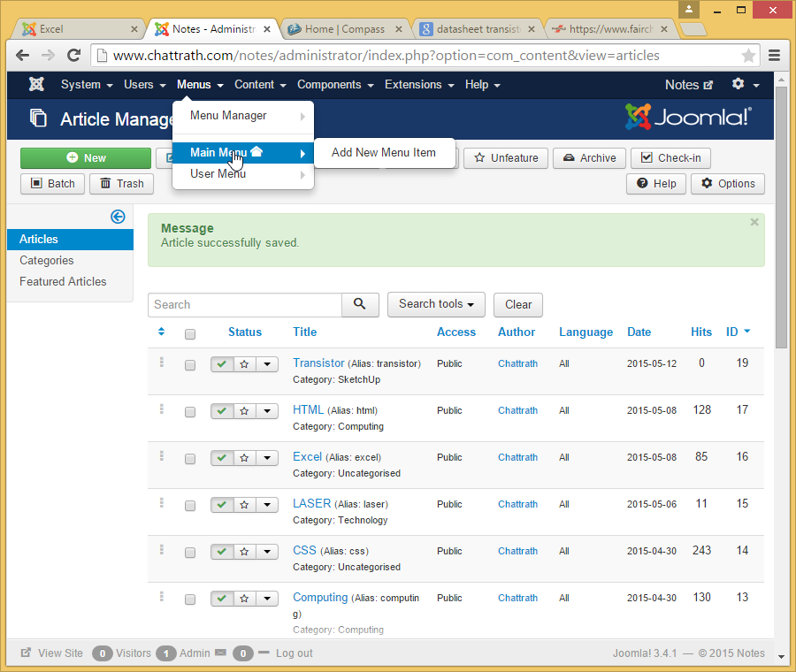Tick the checkbox for LASER article
This screenshot has height=672, width=796.
click(190, 505)
